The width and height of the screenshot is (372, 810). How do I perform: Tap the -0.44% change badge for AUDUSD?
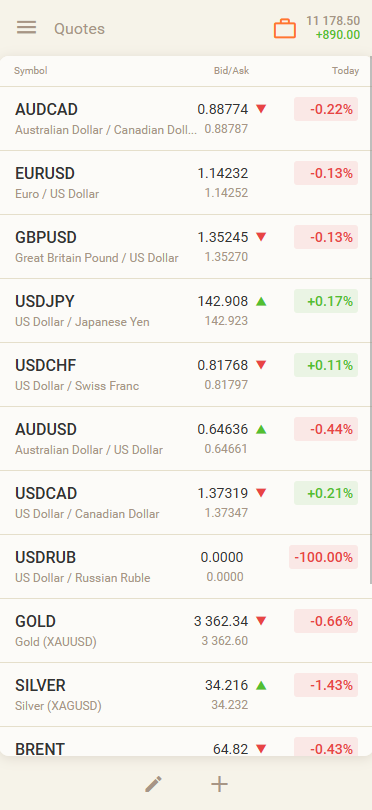coord(326,429)
